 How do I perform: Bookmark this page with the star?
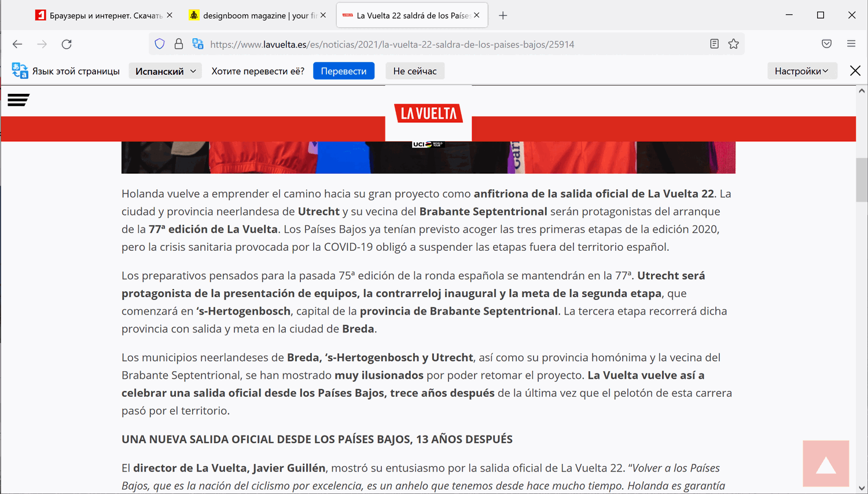[734, 44]
